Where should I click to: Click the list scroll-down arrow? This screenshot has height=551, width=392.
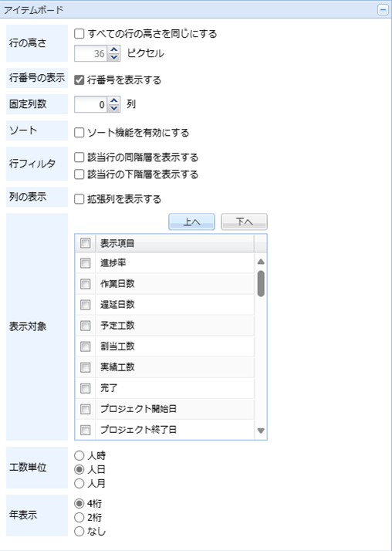(x=261, y=431)
